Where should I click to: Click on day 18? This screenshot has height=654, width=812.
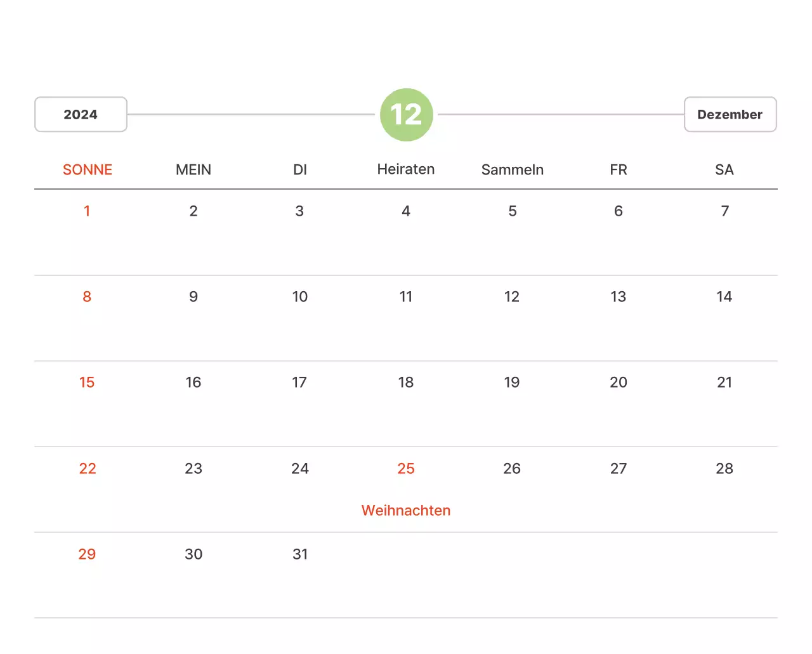pos(406,383)
